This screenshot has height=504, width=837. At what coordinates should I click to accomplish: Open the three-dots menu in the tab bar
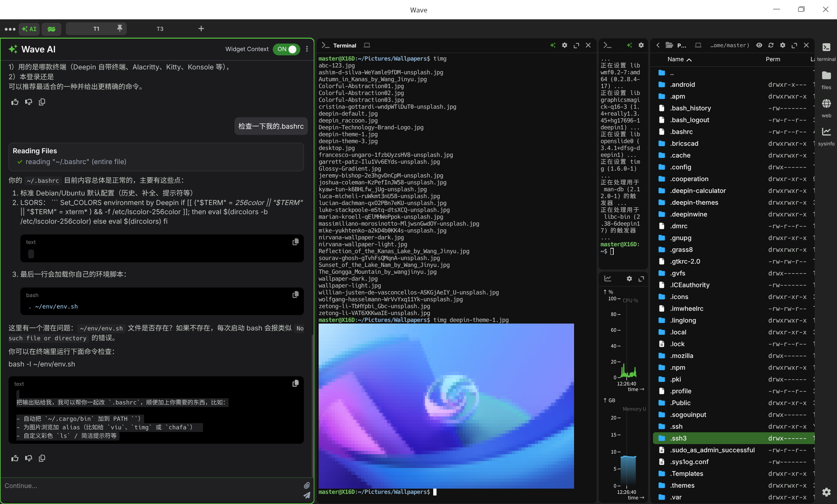pos(10,29)
